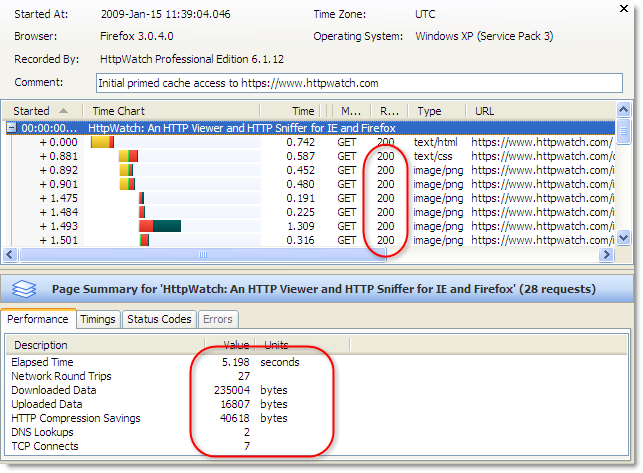Screen dimensions: 643x473
Task: Click the Description column header
Action: [x=105, y=345]
